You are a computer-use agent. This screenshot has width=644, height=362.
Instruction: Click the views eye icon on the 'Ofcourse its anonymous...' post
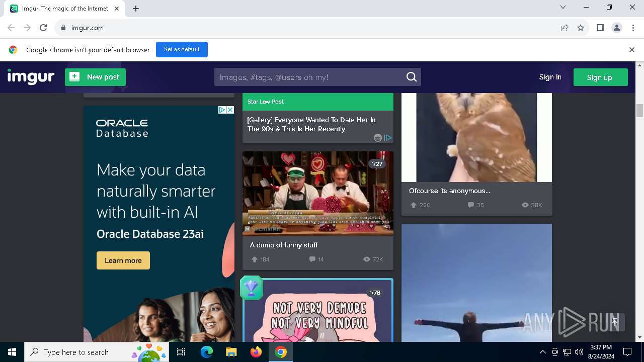point(525,205)
